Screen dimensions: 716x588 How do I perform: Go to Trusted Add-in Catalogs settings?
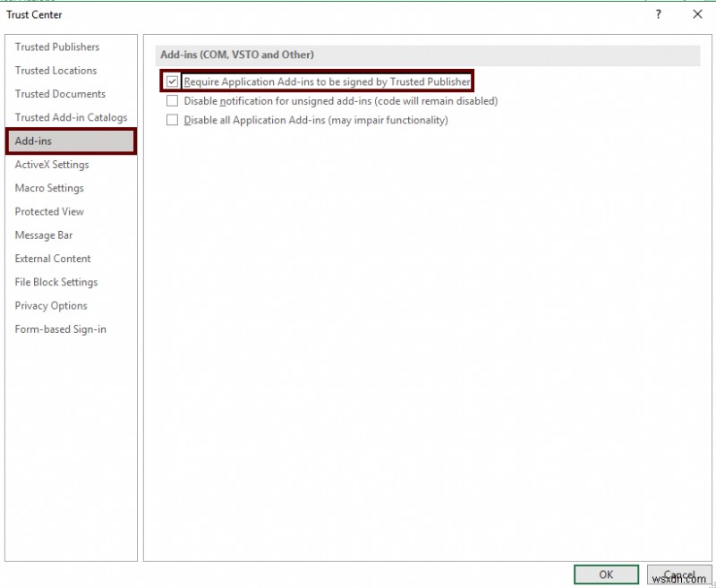69,117
